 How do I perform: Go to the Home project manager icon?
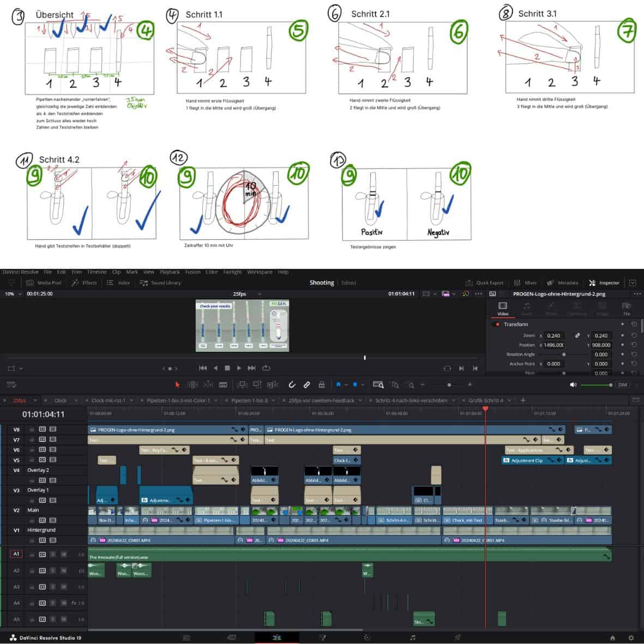pos(612,637)
